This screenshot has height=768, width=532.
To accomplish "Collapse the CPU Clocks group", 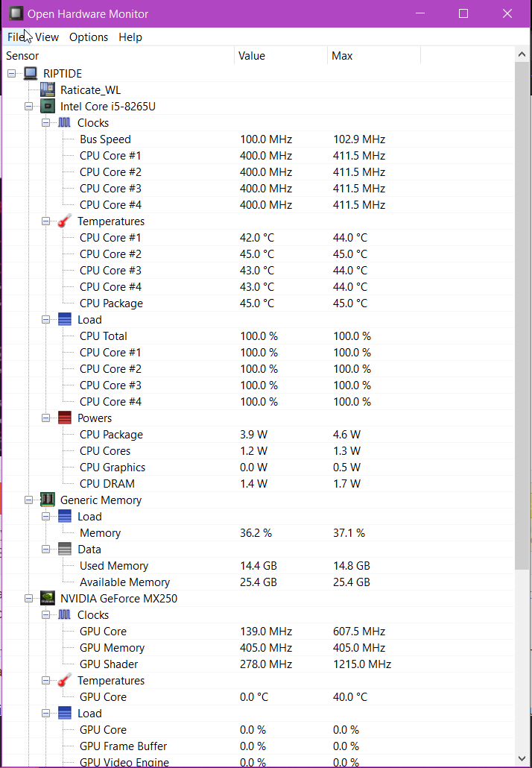I will [46, 122].
